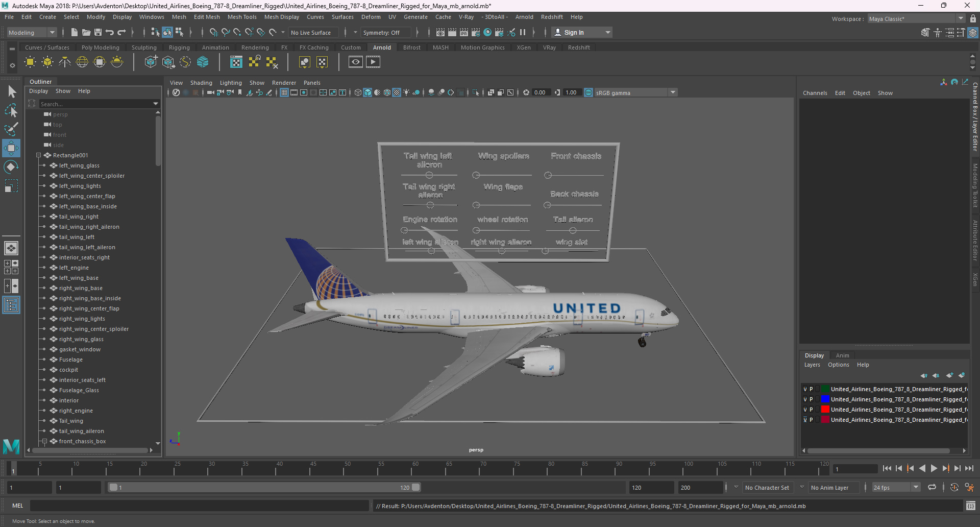
Task: Create an Arnold StandIn box
Action: pyautogui.click(x=151, y=62)
